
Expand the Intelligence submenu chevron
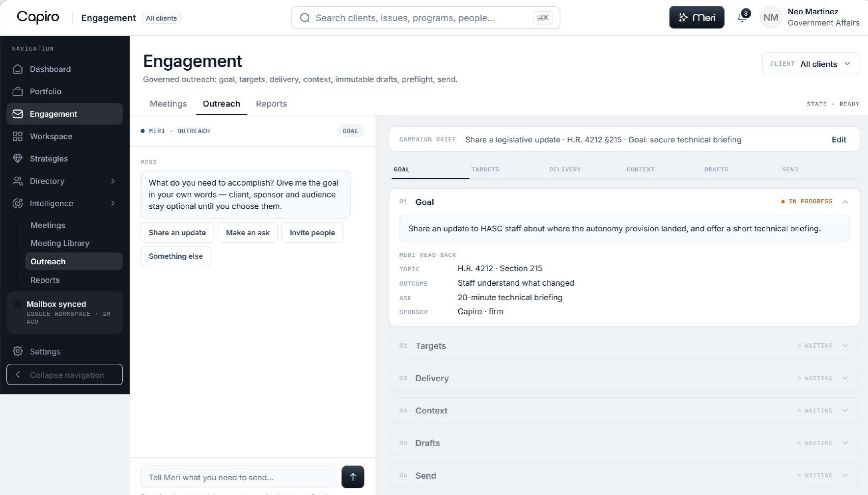pyautogui.click(x=113, y=203)
